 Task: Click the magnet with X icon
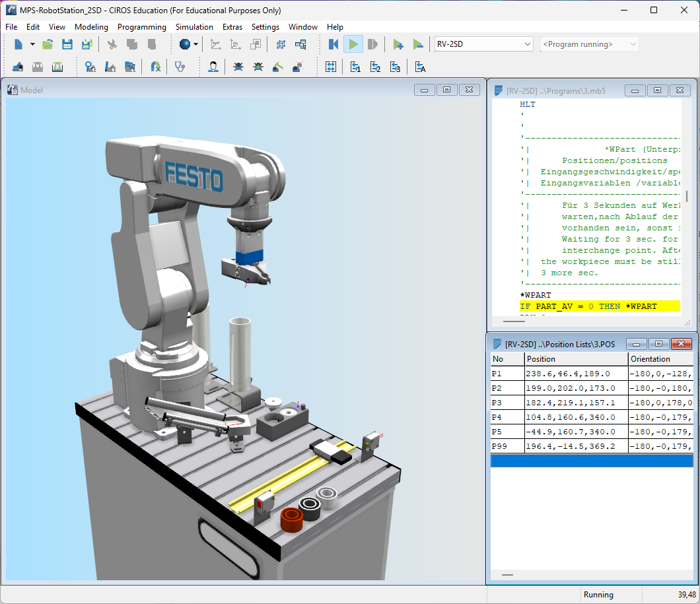pyautogui.click(x=155, y=67)
